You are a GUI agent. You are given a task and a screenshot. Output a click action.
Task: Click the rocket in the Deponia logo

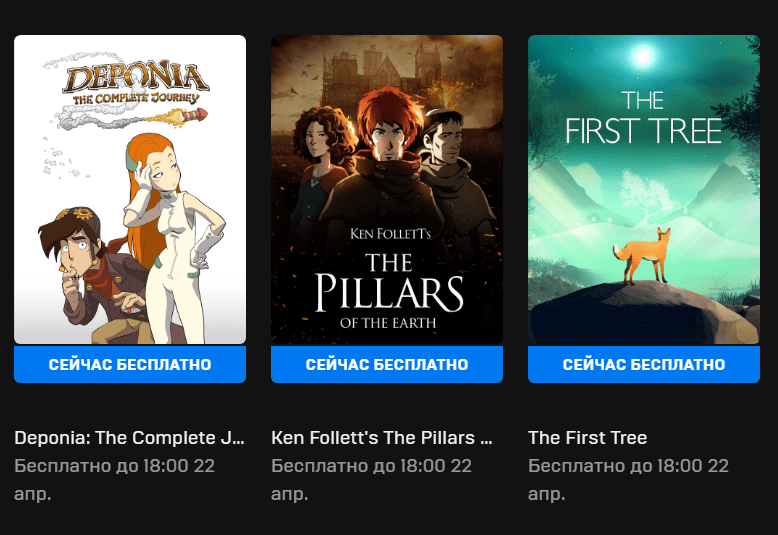(x=194, y=116)
